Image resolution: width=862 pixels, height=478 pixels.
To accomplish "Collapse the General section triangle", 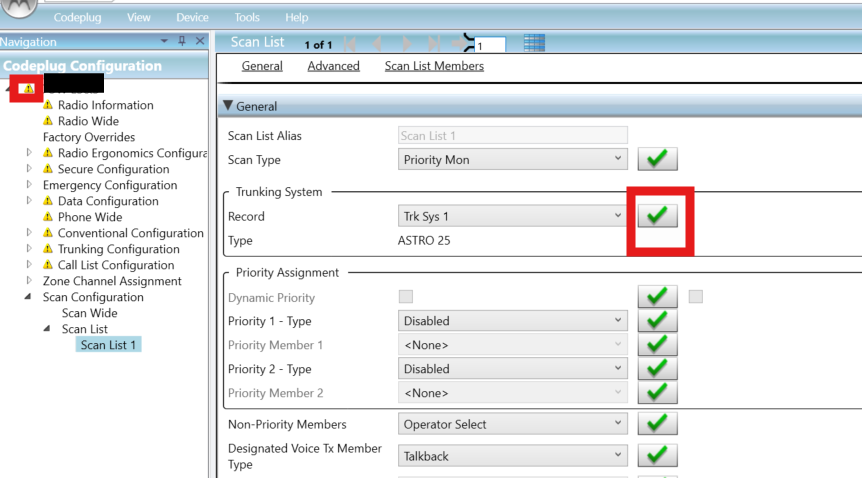I will (228, 106).
